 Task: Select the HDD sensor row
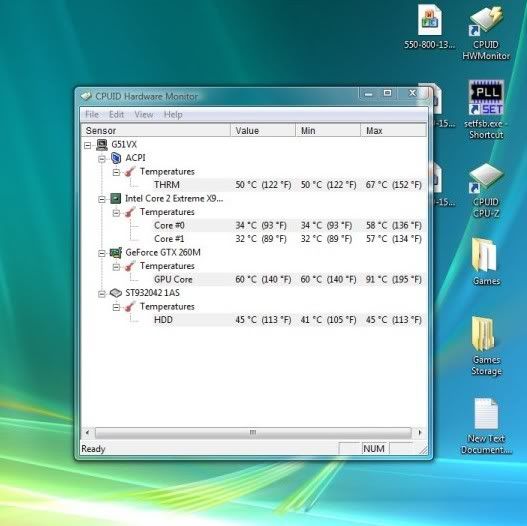coord(288,320)
